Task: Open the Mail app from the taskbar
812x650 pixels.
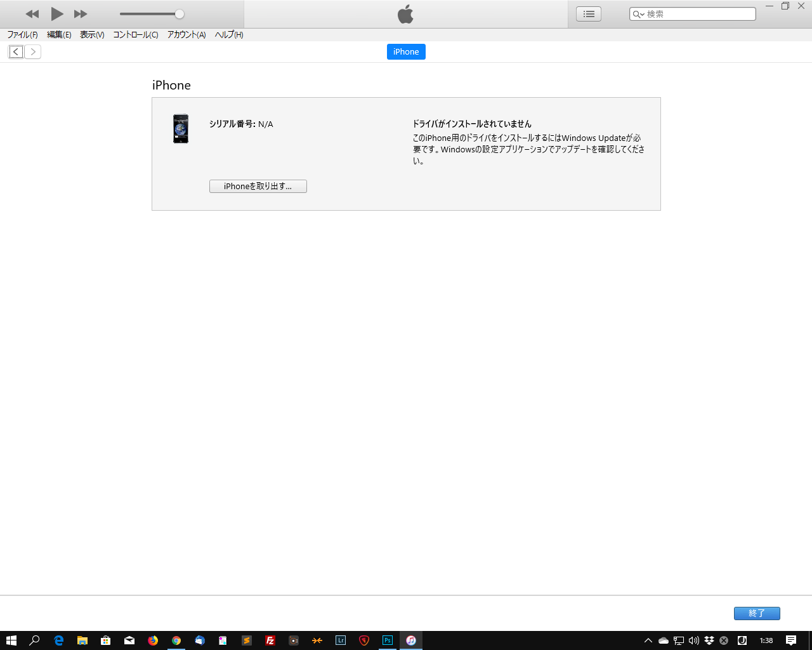Action: click(129, 640)
